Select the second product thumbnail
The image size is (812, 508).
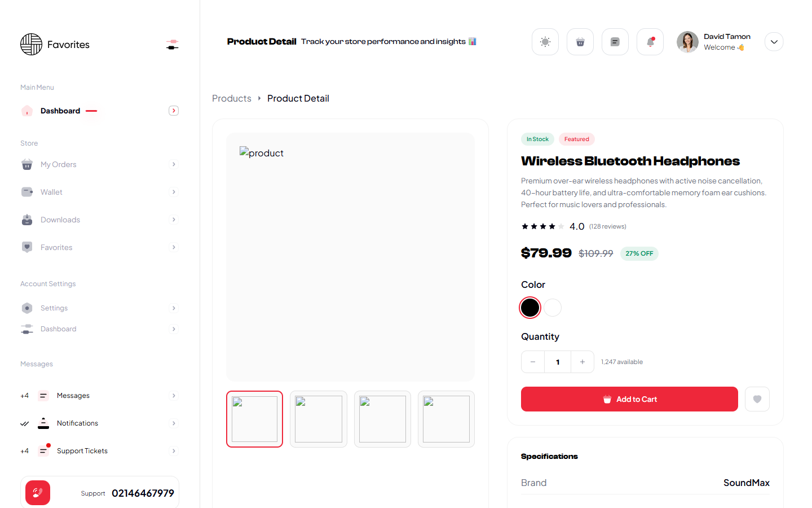[x=318, y=419]
